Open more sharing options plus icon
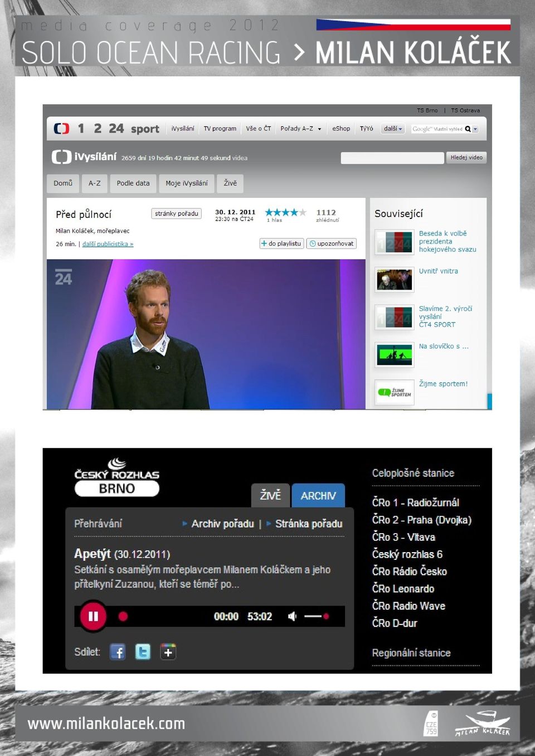 (x=168, y=652)
